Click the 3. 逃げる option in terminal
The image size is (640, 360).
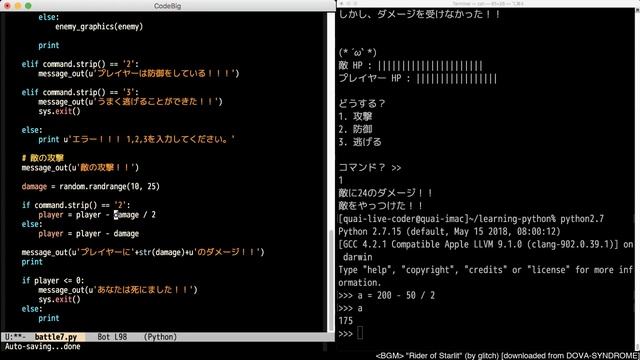click(360, 142)
